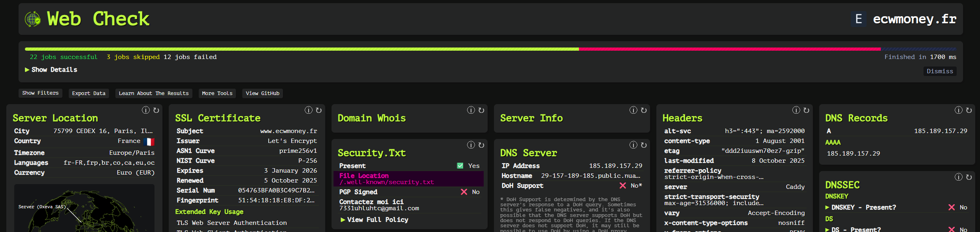Screen dimensions: 980x232
Task: Open the Show Filters option
Action: click(40, 93)
